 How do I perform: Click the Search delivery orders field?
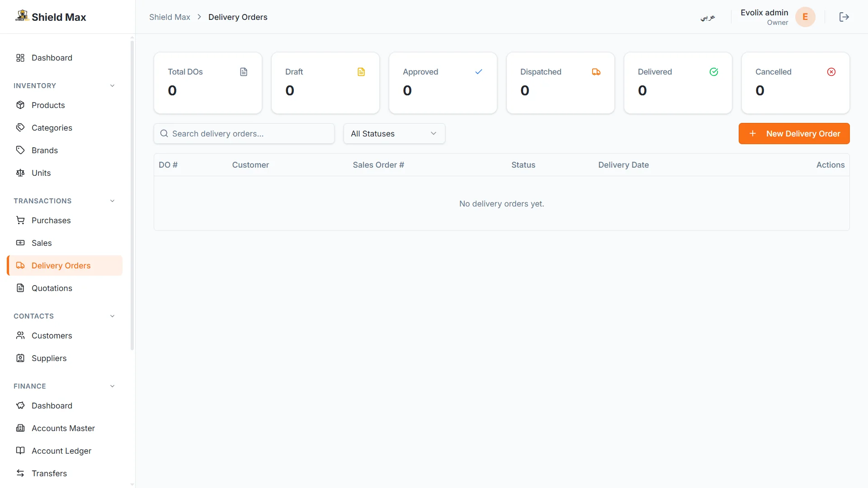(x=244, y=134)
